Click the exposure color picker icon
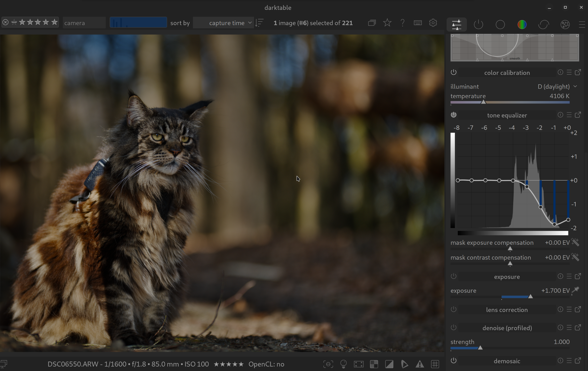 point(575,290)
